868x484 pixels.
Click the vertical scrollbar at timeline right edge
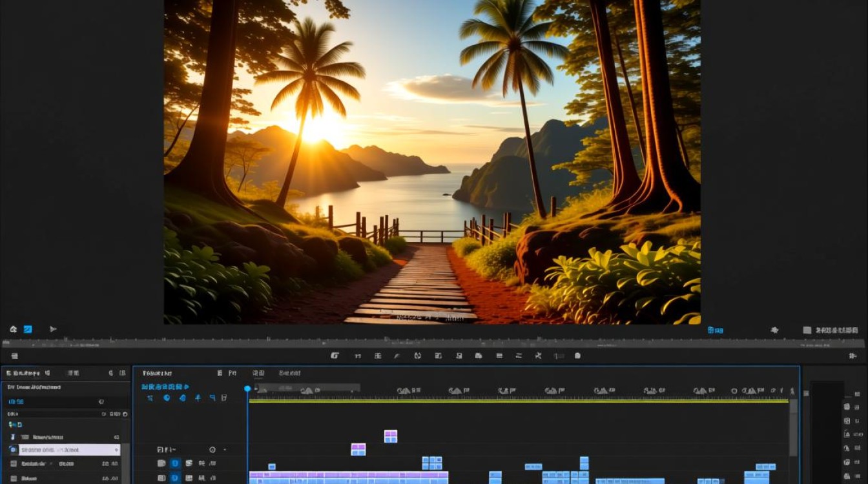click(x=793, y=428)
